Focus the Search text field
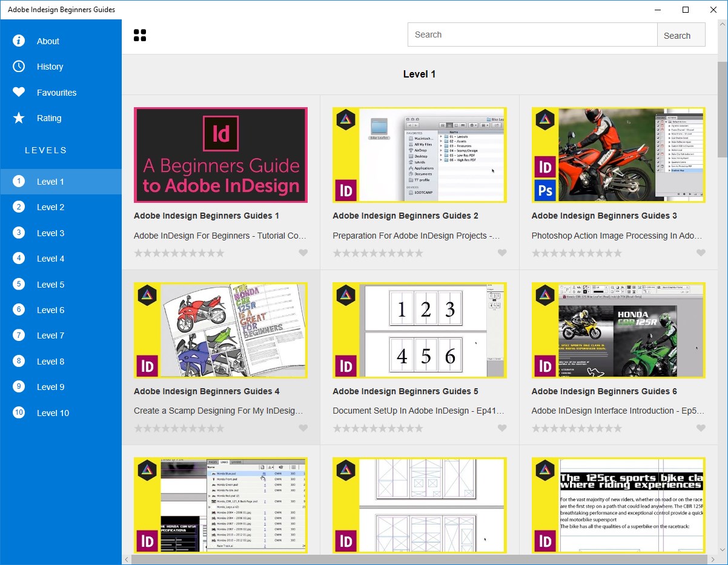 (x=532, y=35)
